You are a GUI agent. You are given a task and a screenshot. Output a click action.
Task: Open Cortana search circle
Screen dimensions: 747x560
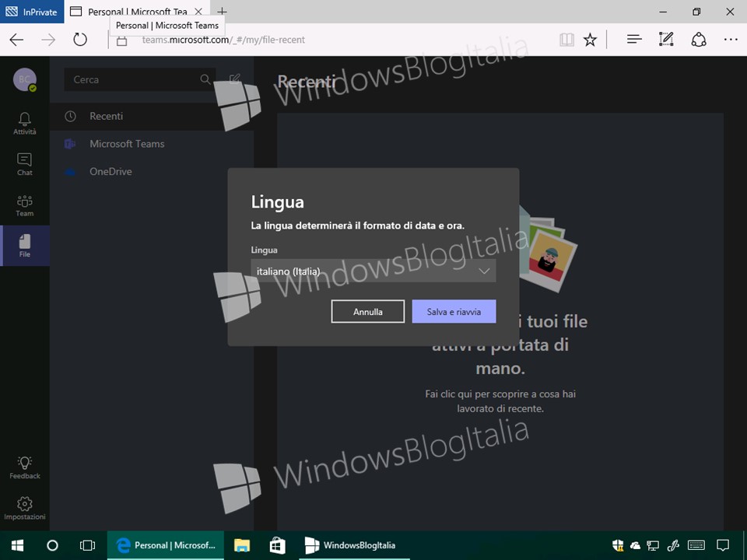pyautogui.click(x=52, y=545)
